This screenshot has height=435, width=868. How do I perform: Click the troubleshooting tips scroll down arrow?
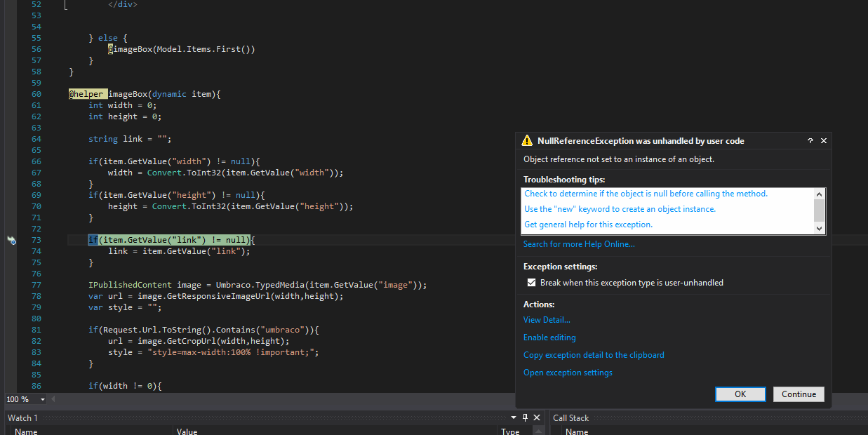click(x=819, y=228)
